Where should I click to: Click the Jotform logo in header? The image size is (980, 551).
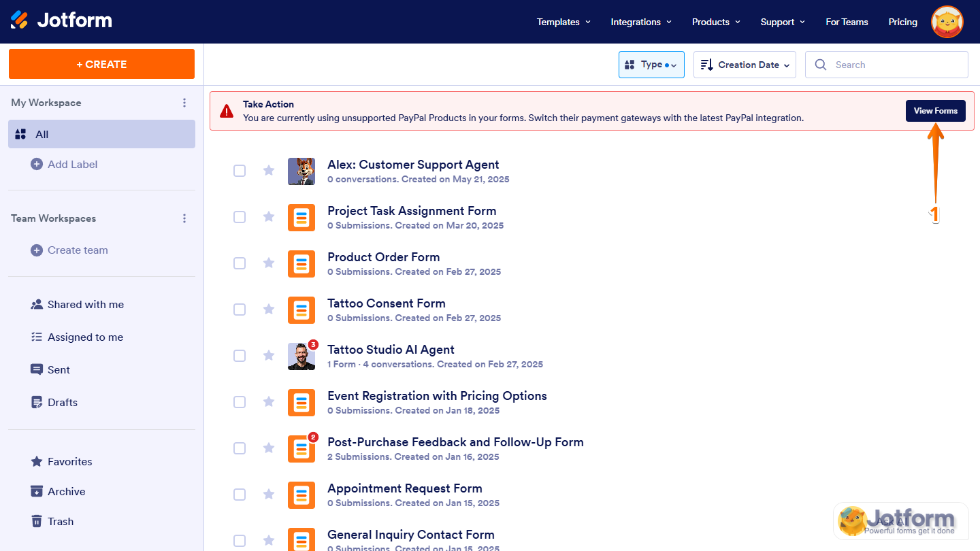click(x=61, y=20)
